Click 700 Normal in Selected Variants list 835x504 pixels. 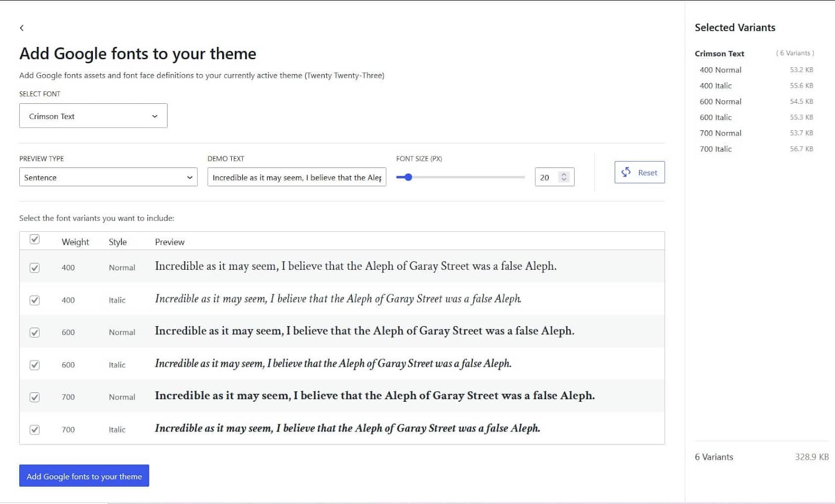pos(720,133)
